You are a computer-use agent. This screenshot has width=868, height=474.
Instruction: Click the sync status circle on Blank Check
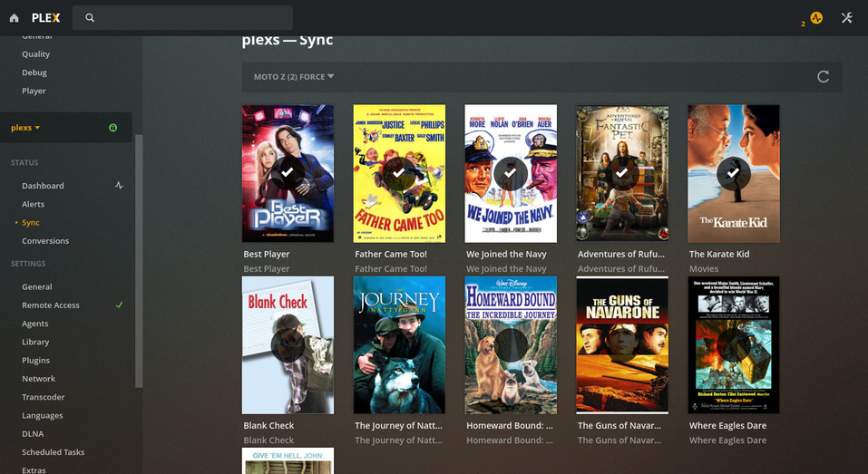288,345
